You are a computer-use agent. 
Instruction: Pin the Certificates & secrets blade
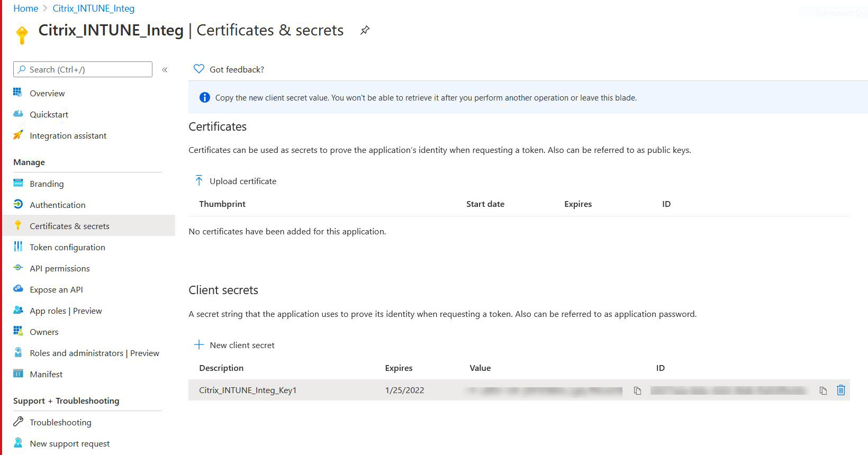pyautogui.click(x=365, y=30)
